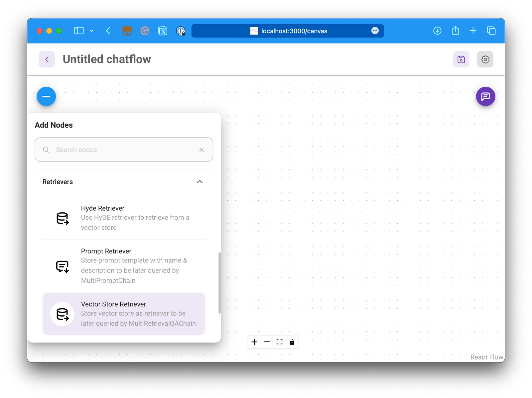Viewport: 532px width, 398px height.
Task: Click the Add Nodes panel heading
Action: (x=54, y=125)
